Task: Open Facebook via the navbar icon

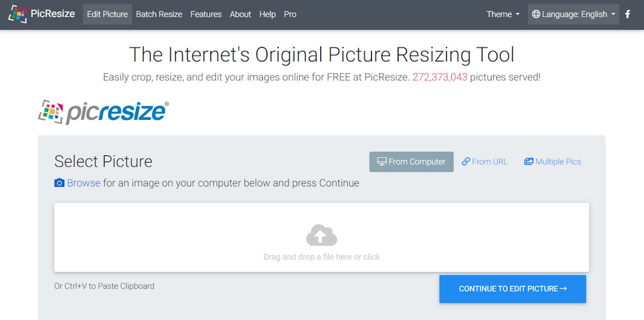Action: pyautogui.click(x=627, y=14)
